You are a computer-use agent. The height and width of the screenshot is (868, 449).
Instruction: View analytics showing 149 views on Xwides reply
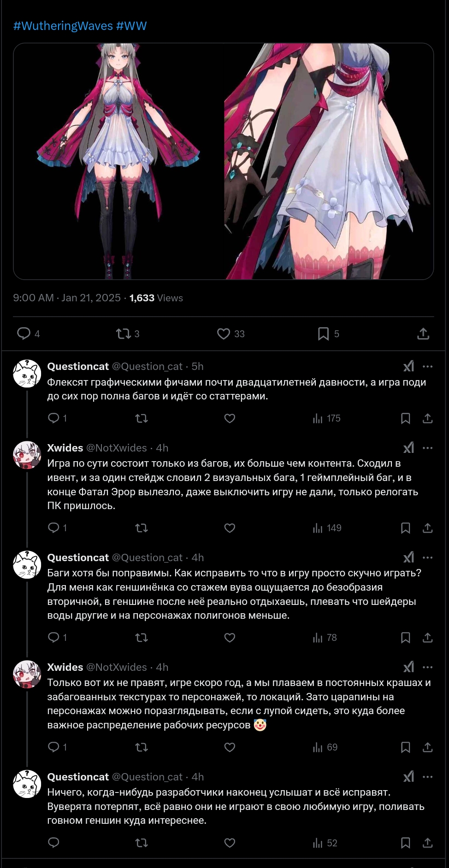(x=327, y=528)
